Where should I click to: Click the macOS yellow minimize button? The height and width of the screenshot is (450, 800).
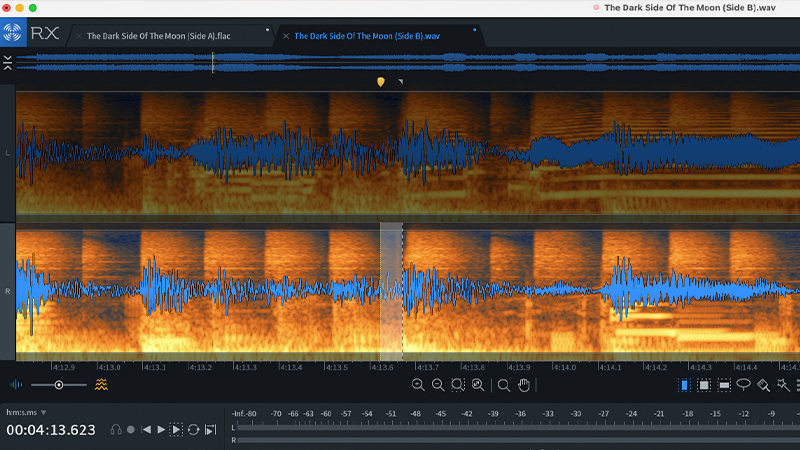(x=19, y=8)
